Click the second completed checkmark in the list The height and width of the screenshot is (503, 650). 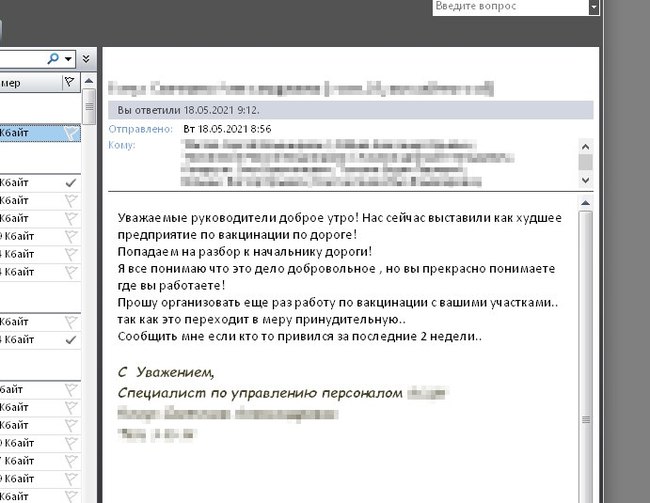[70, 340]
